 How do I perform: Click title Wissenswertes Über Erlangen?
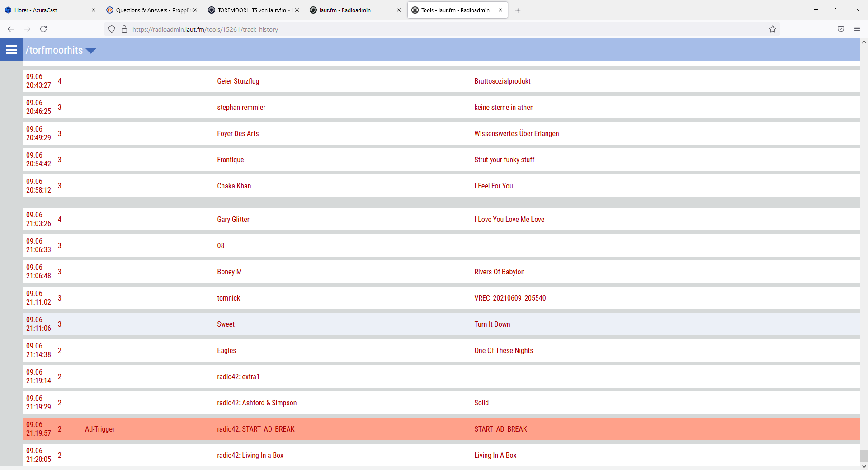pyautogui.click(x=516, y=134)
